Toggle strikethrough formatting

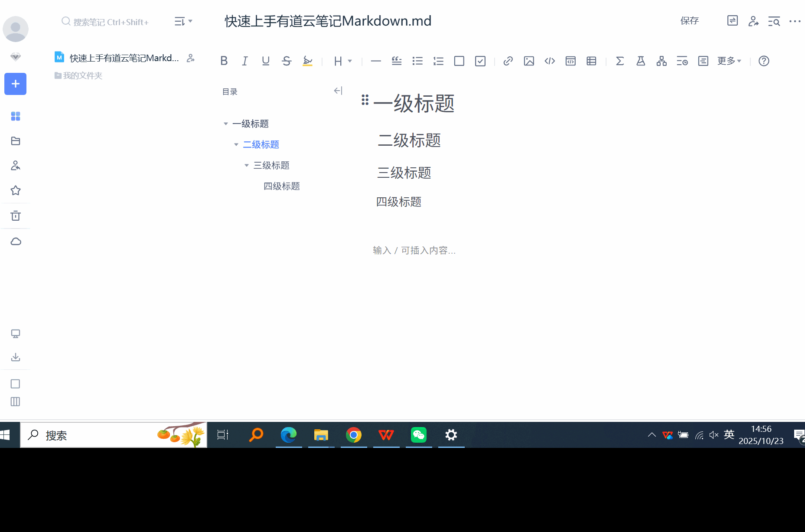287,61
